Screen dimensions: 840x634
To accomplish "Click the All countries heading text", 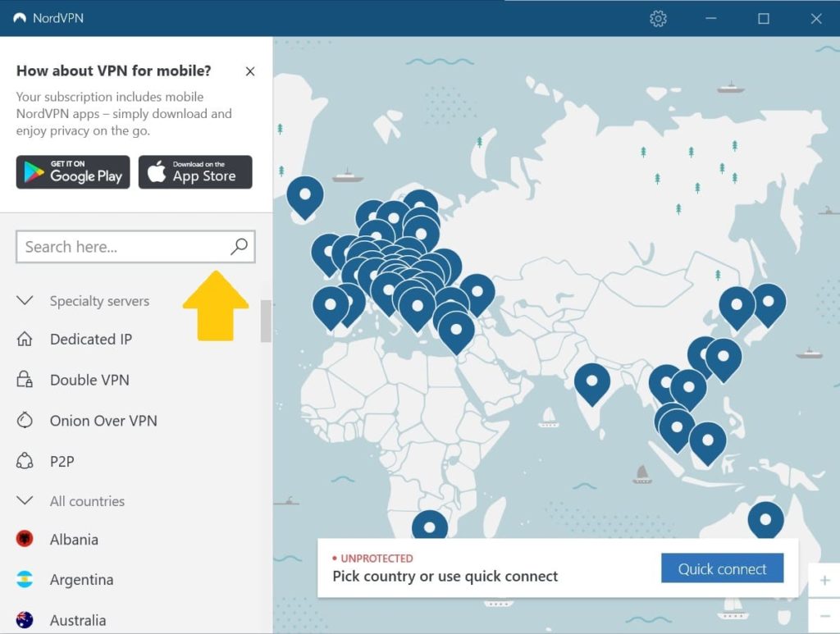I will [87, 501].
